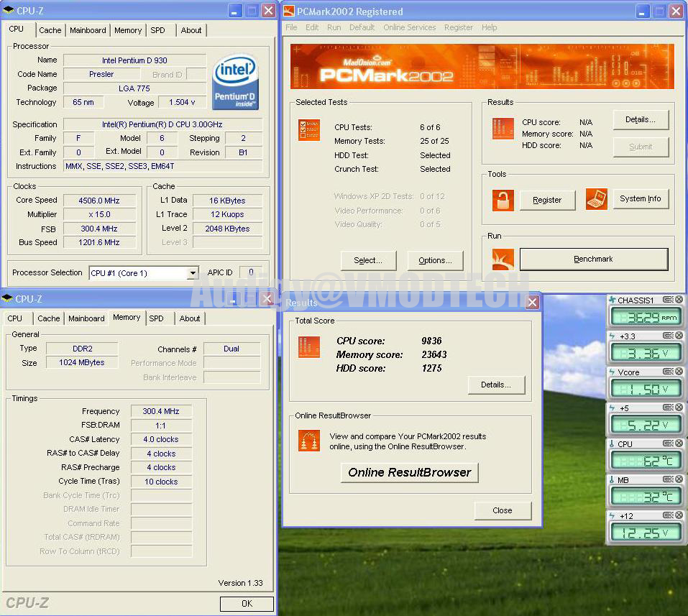The image size is (688, 616).
Task: Switch to SPD tab in top CPU-Z
Action: (x=157, y=30)
